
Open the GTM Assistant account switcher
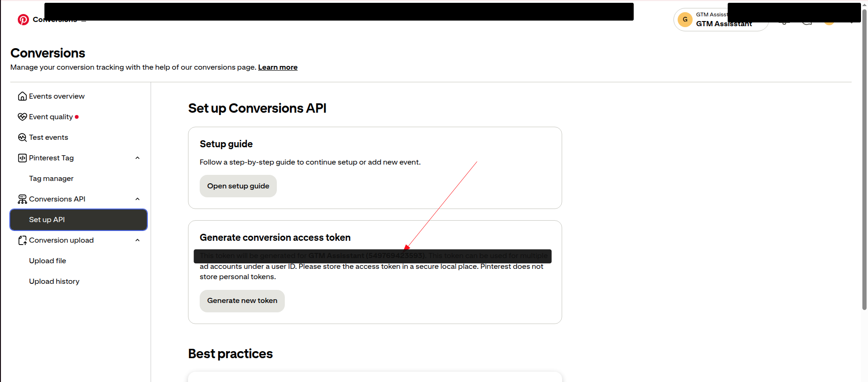[721, 20]
